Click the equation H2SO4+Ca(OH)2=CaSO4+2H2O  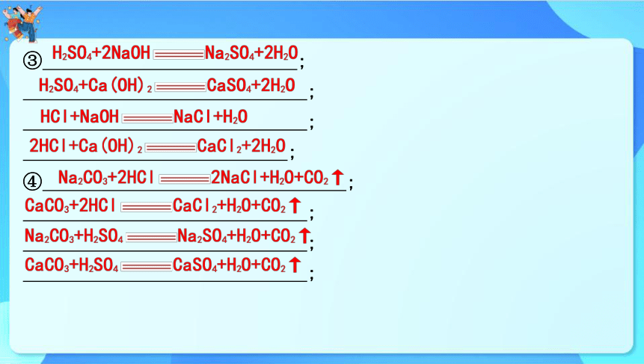tap(167, 86)
